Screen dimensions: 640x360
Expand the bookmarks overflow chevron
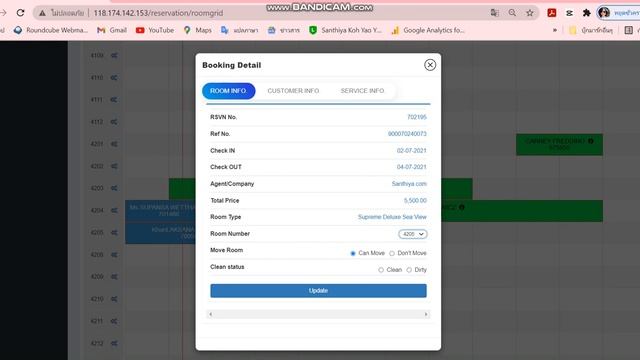click(555, 30)
